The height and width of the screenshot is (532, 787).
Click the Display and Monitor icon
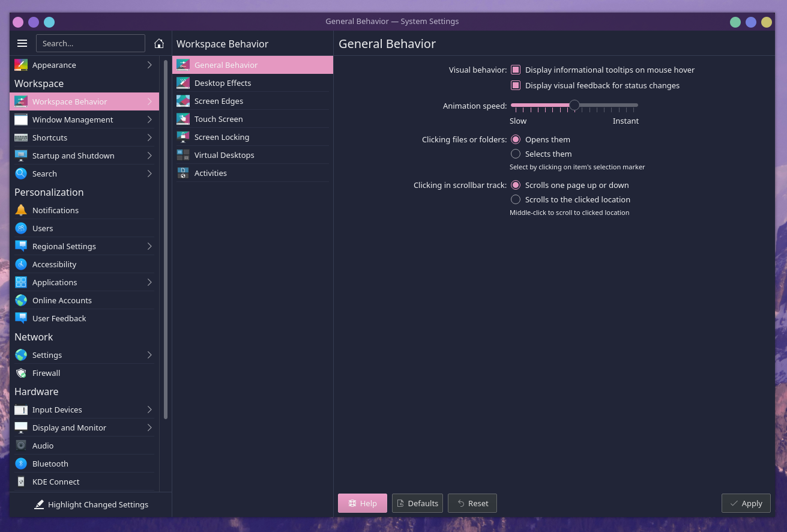(21, 428)
